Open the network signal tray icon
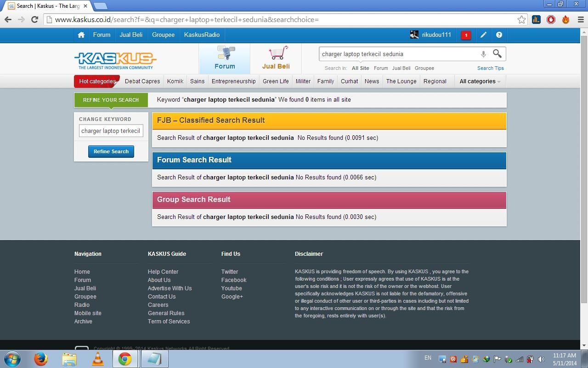This screenshot has height=368, width=588. point(520,359)
